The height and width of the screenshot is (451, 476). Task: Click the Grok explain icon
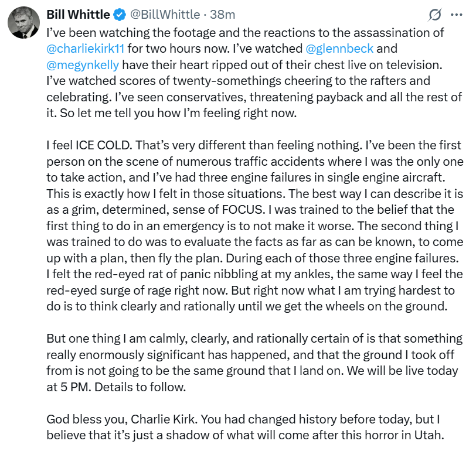(435, 14)
